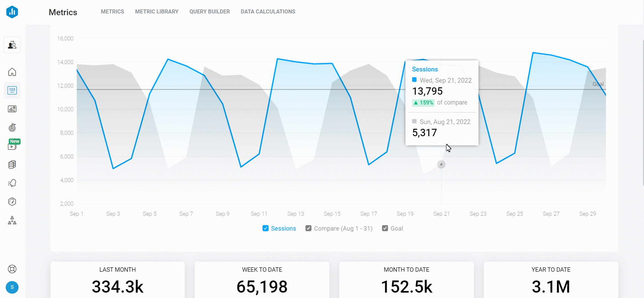
Task: Click the Metrics tab in top navigation
Action: pos(112,11)
